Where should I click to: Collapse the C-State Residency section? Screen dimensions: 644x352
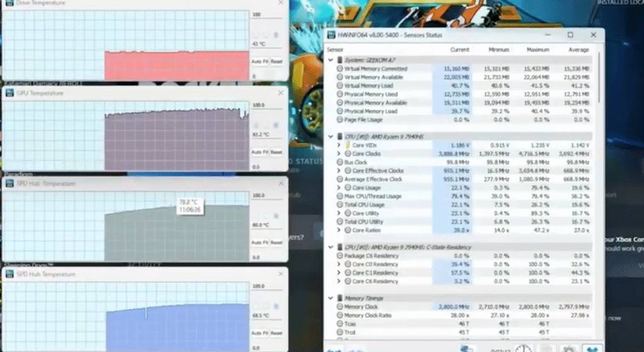tap(331, 247)
